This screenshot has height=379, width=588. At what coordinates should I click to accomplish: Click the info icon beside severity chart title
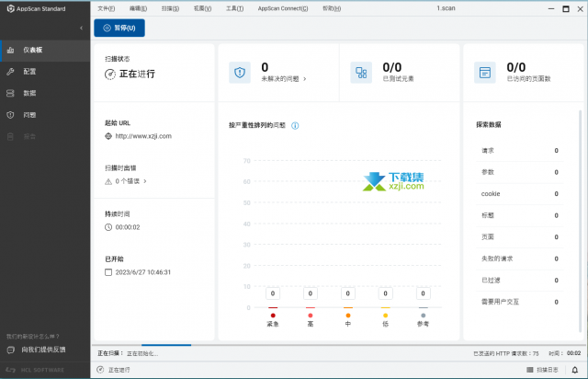(295, 126)
